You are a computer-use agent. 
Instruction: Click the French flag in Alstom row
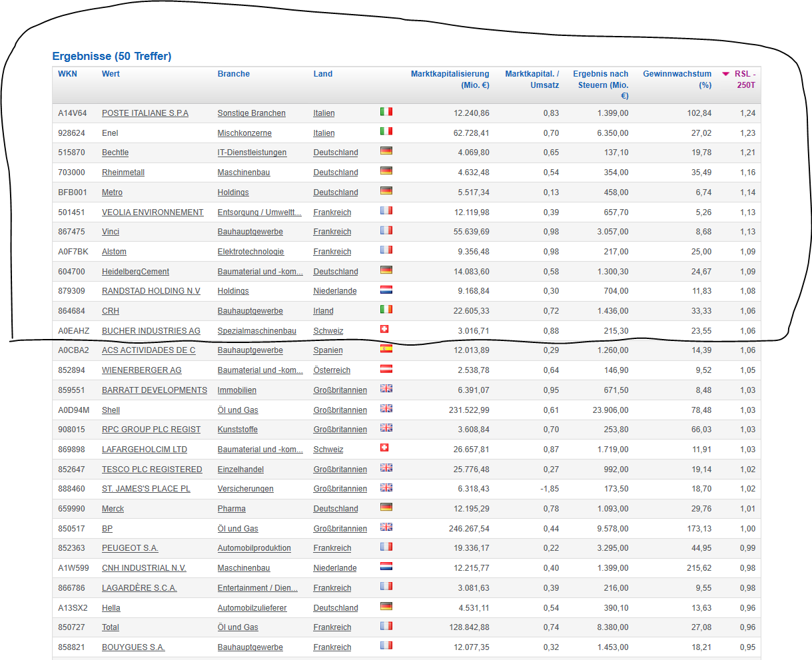point(386,250)
